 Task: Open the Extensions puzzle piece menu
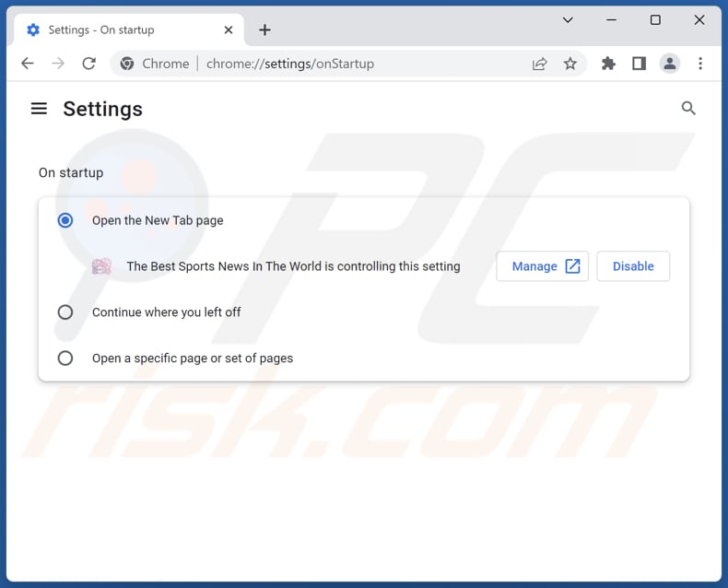[x=608, y=64]
